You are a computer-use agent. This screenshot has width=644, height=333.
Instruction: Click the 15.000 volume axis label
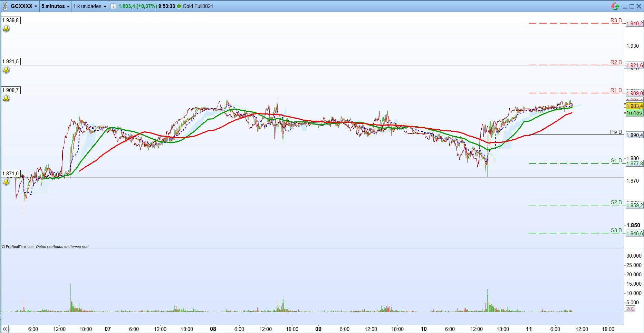point(634,284)
